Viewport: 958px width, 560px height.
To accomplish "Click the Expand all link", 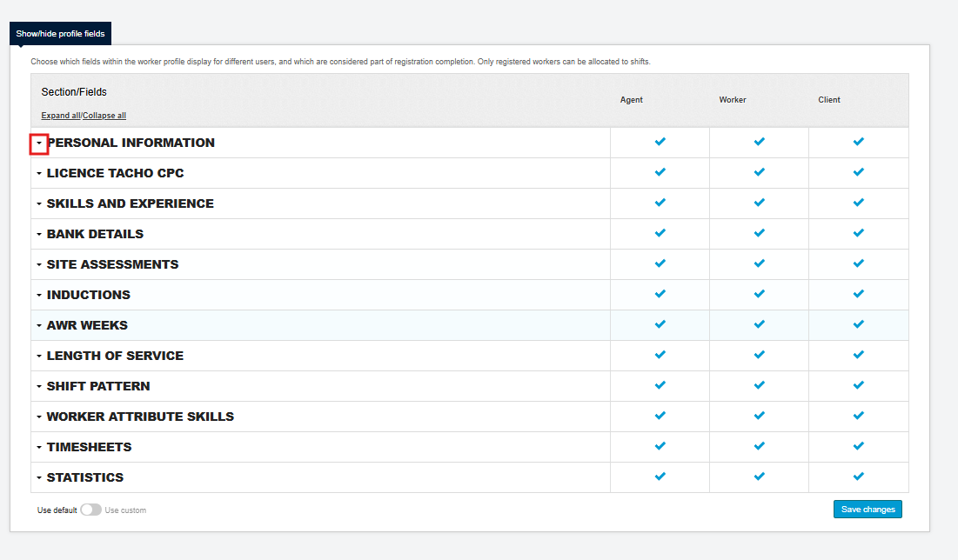I will (61, 116).
